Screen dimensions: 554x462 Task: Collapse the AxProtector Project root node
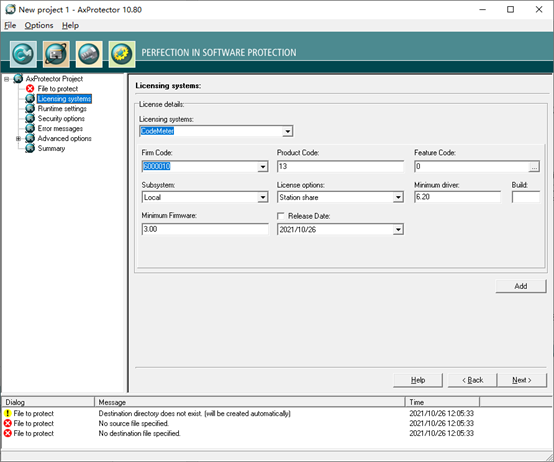click(x=6, y=79)
